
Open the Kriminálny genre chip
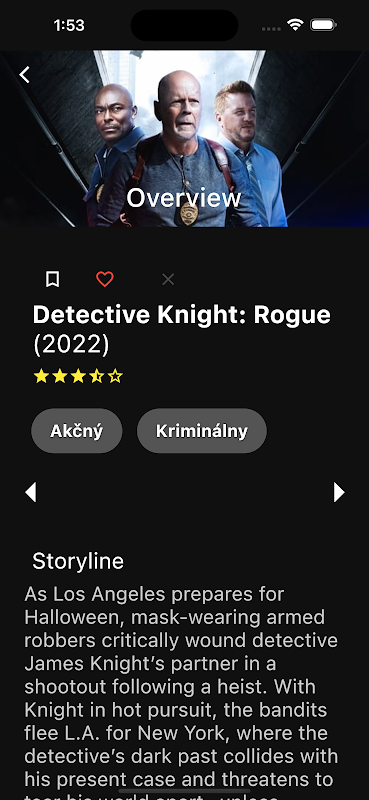click(202, 431)
